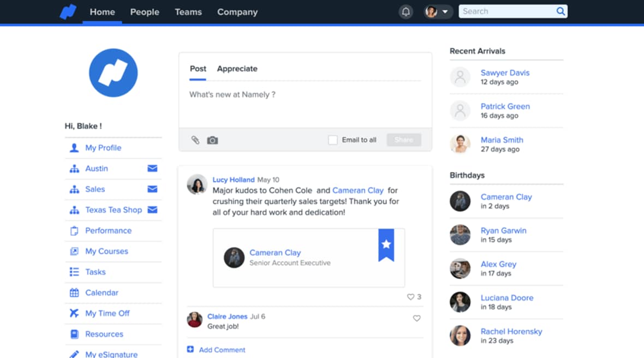Click the envelope icon beside Texas Tea Shop
Viewport: 644px width, 358px height.
click(x=152, y=210)
